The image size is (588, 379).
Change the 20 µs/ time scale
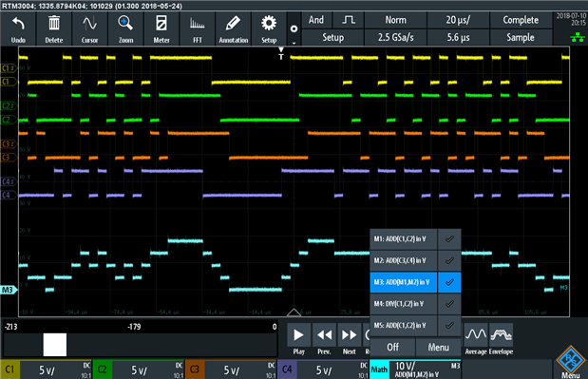458,20
